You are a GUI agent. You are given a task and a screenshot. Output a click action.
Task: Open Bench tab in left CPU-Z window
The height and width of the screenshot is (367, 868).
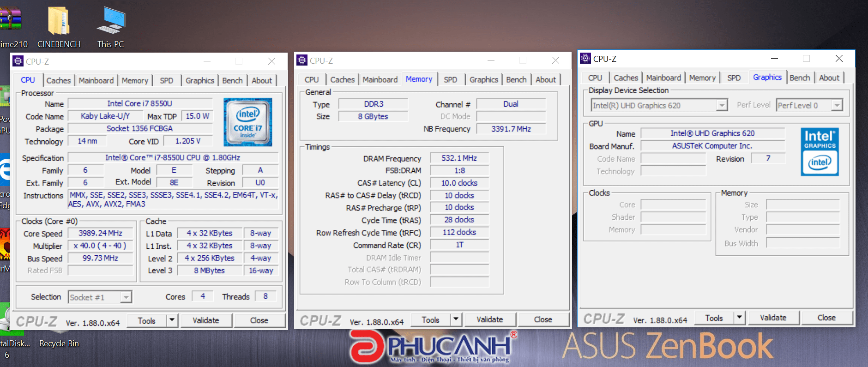(232, 80)
